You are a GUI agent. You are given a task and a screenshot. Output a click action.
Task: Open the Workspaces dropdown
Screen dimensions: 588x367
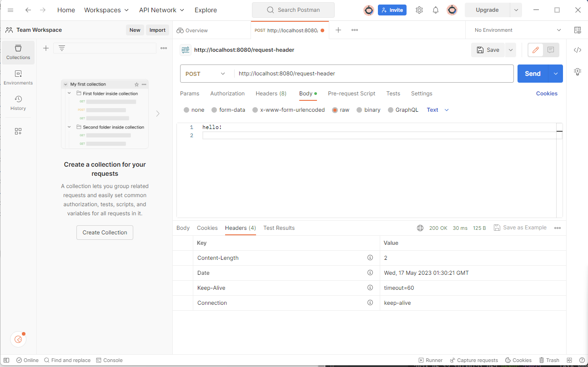[x=106, y=10]
